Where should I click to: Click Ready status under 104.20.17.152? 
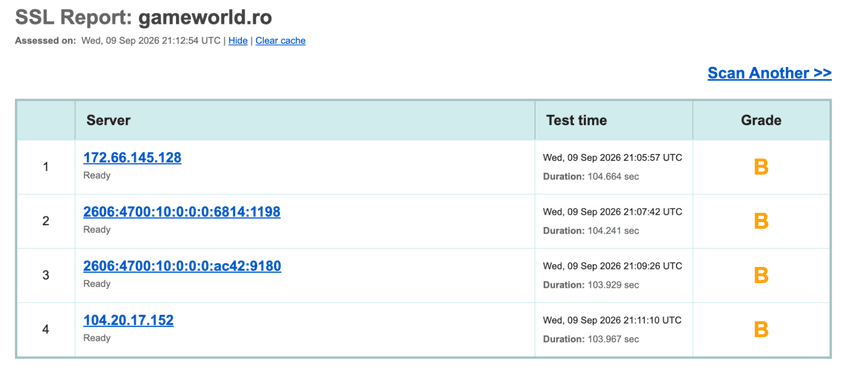click(96, 338)
